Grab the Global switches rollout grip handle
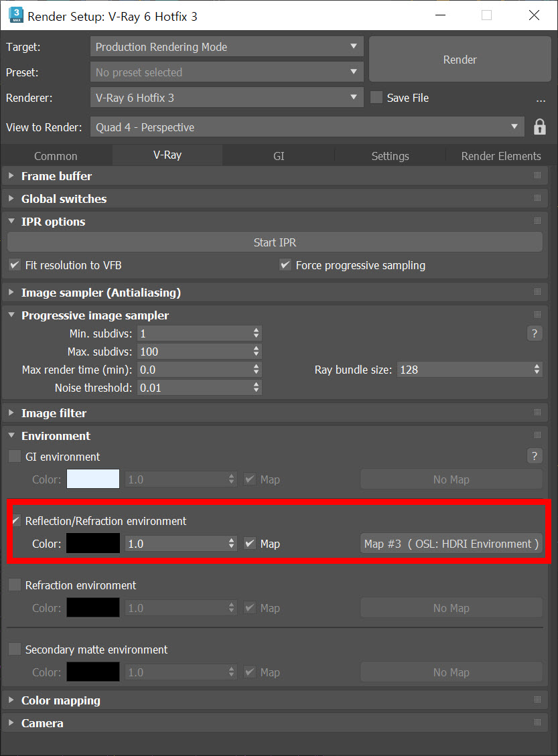The width and height of the screenshot is (558, 756). click(x=538, y=198)
